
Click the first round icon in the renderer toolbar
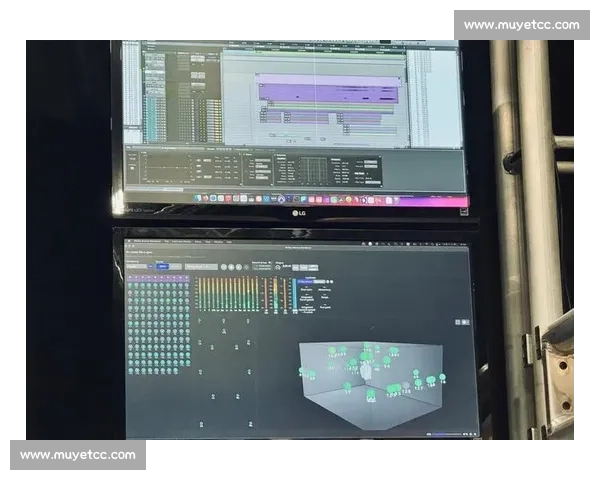(224, 267)
